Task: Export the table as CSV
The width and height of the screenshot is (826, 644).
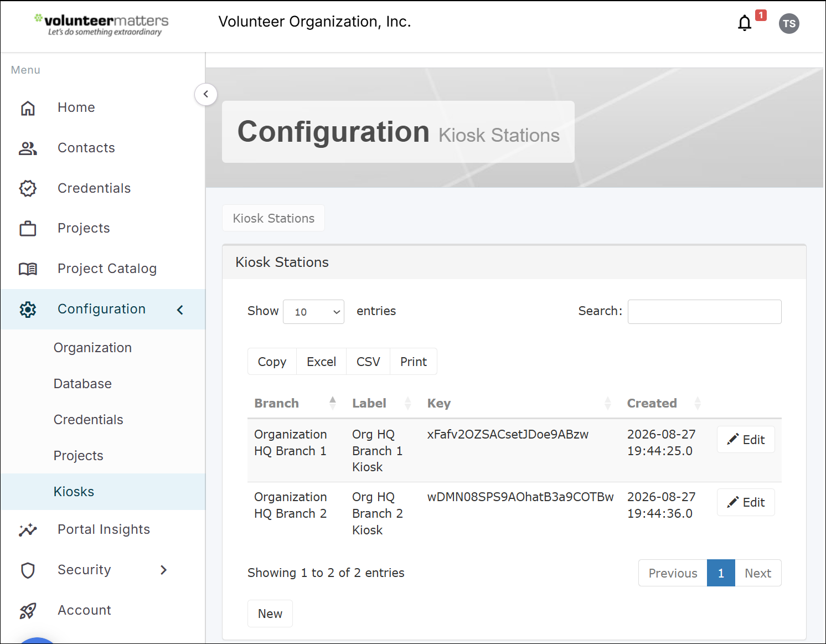Action: click(x=368, y=362)
